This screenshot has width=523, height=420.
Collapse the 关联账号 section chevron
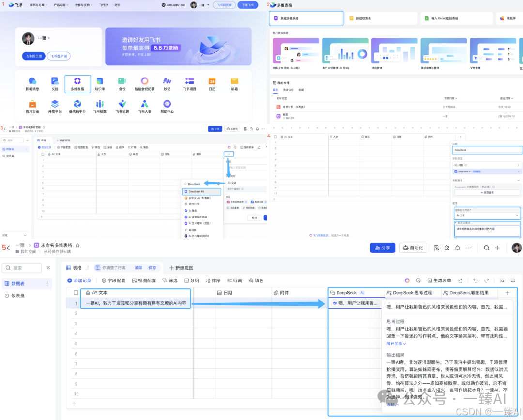click(x=518, y=180)
